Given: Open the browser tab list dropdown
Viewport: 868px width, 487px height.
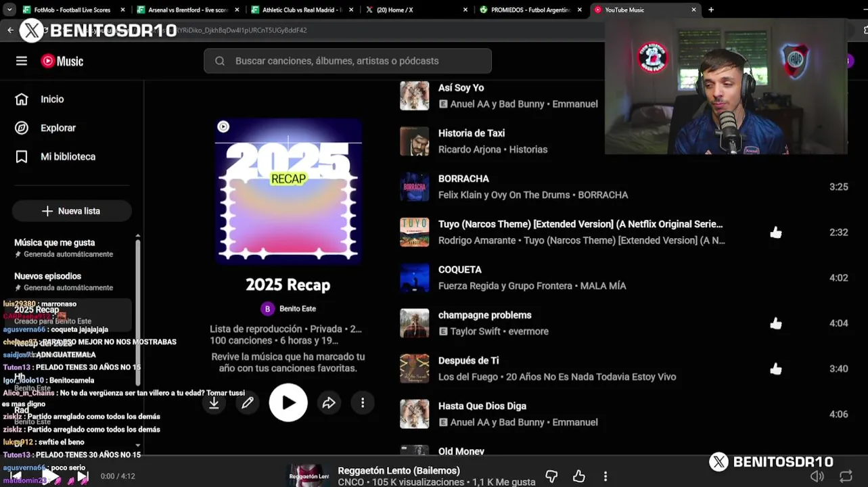Looking at the screenshot, I should click(x=8, y=10).
